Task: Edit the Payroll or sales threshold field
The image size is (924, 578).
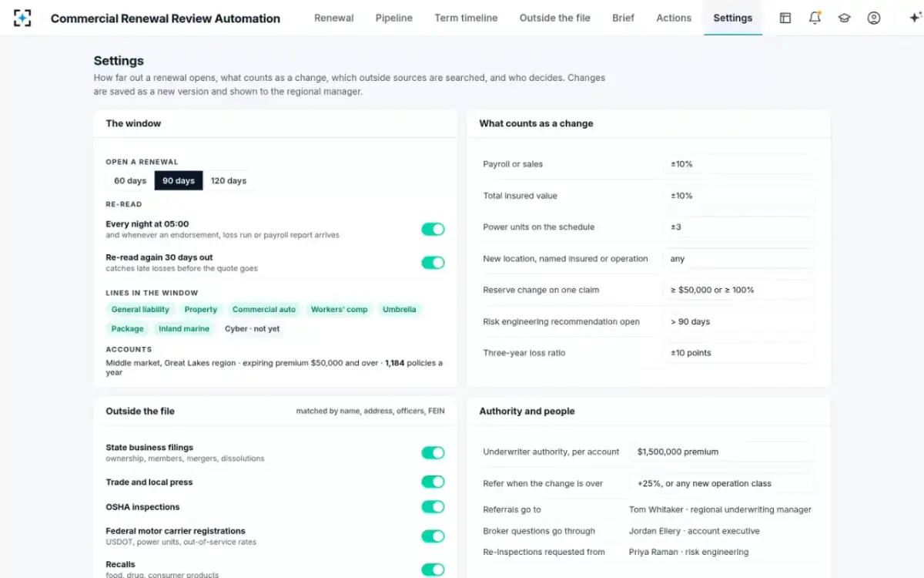Action: click(x=739, y=164)
